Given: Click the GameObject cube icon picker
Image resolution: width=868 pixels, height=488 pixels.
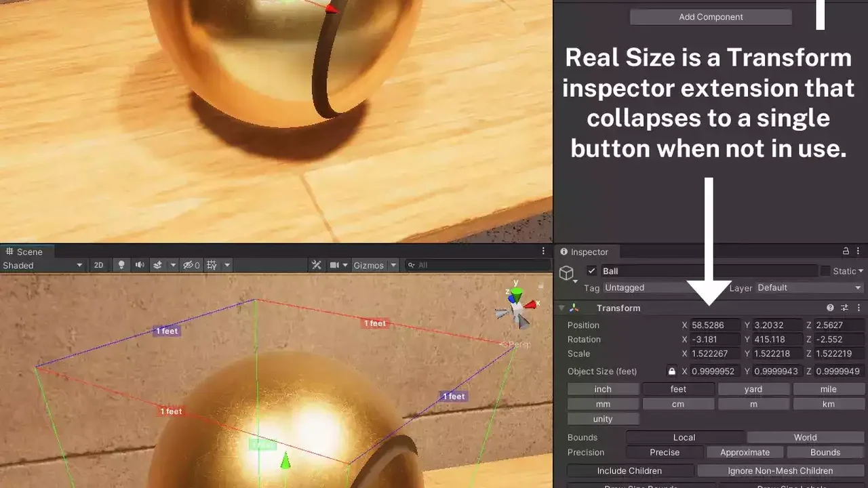Looking at the screenshot, I should tap(567, 274).
